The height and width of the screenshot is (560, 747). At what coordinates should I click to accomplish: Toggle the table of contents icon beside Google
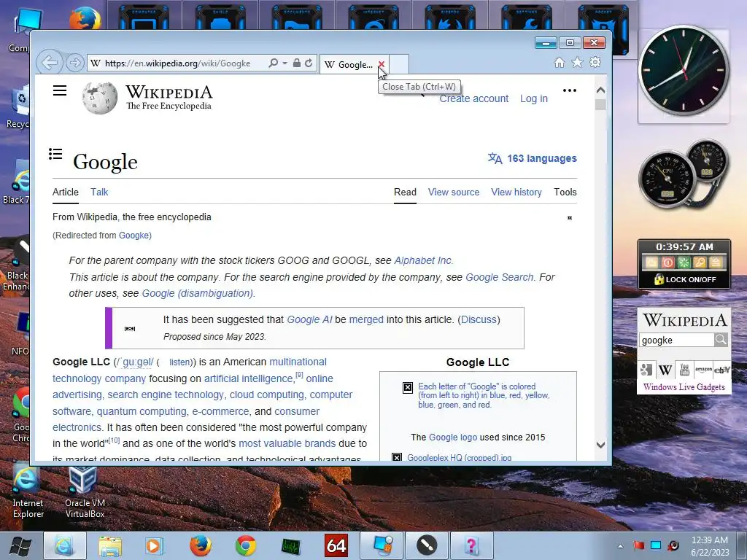55,154
